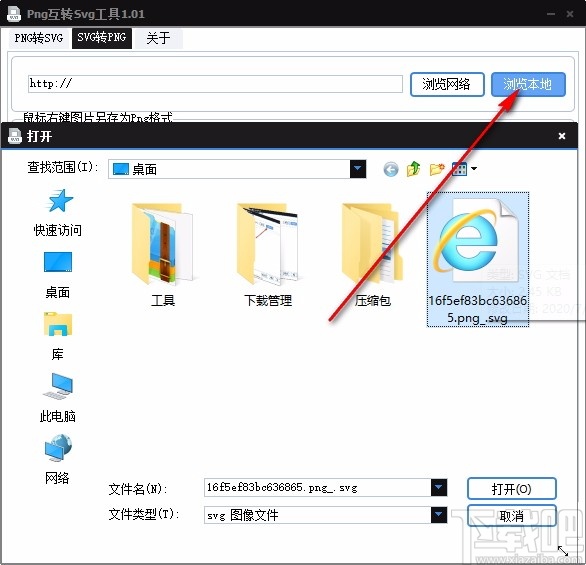This screenshot has width=586, height=565.
Task: Open 网络 in the places sidebar
Action: (58, 460)
